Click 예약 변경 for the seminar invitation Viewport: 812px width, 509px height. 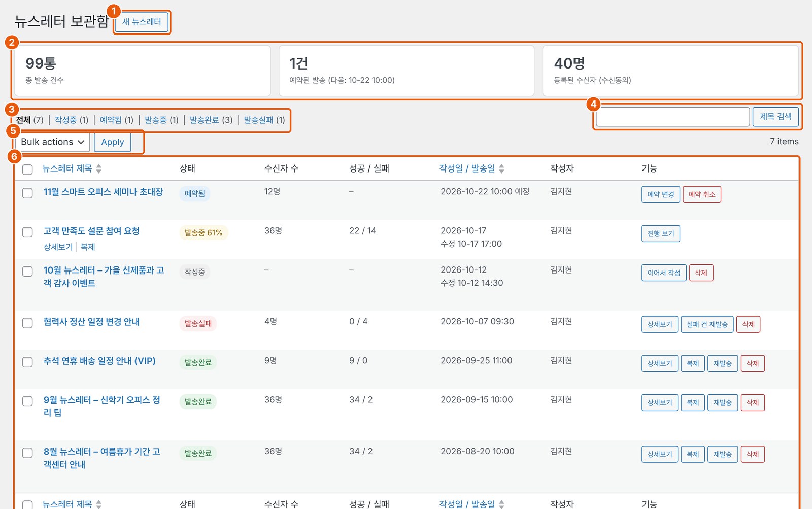click(660, 194)
